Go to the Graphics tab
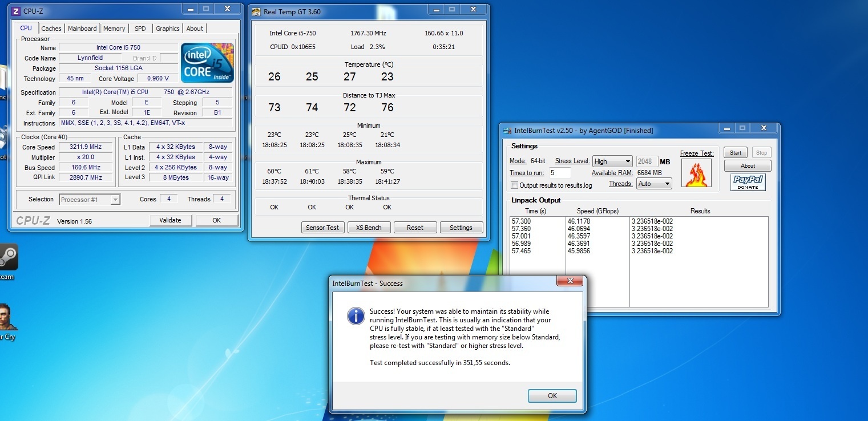The height and width of the screenshot is (421, 868). (x=168, y=29)
